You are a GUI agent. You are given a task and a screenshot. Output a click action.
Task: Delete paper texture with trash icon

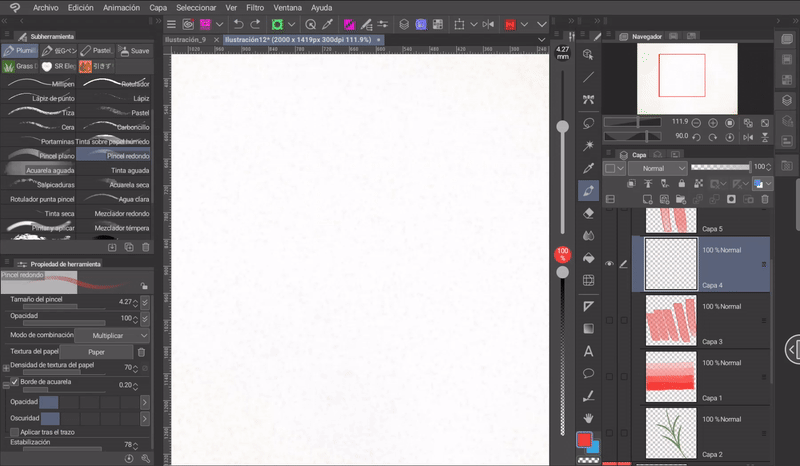pyautogui.click(x=141, y=351)
